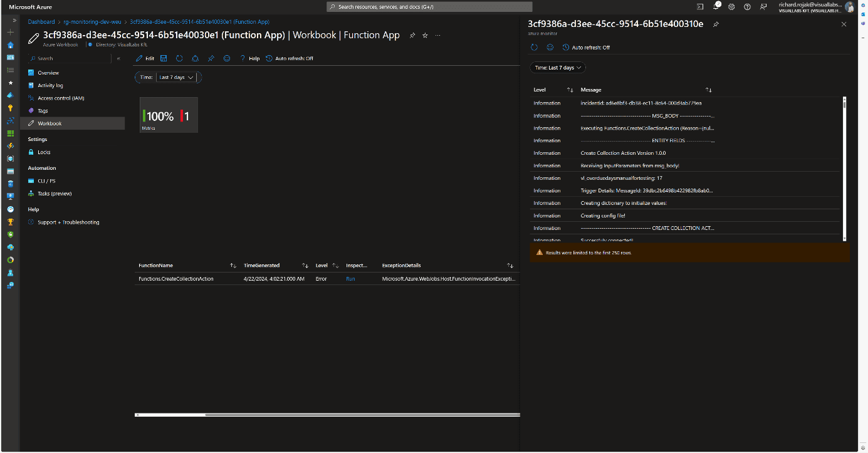Screen dimensions: 868x453
Task: Click the Create a resource plus icon
Action: [x=10, y=32]
